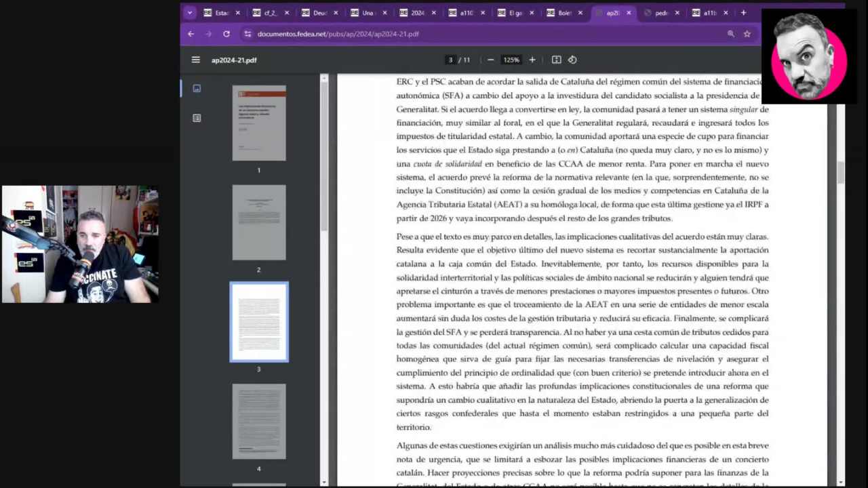Zoom in the PDF with plus

point(532,60)
